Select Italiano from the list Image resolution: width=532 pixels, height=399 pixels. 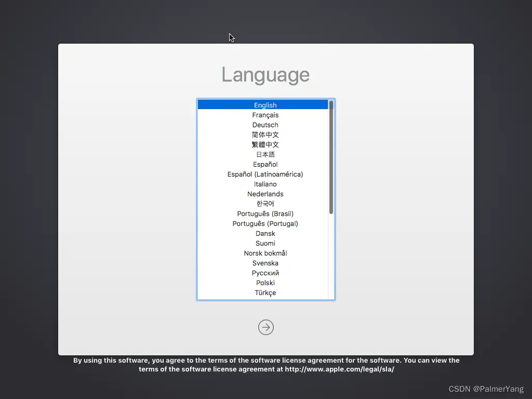[265, 184]
